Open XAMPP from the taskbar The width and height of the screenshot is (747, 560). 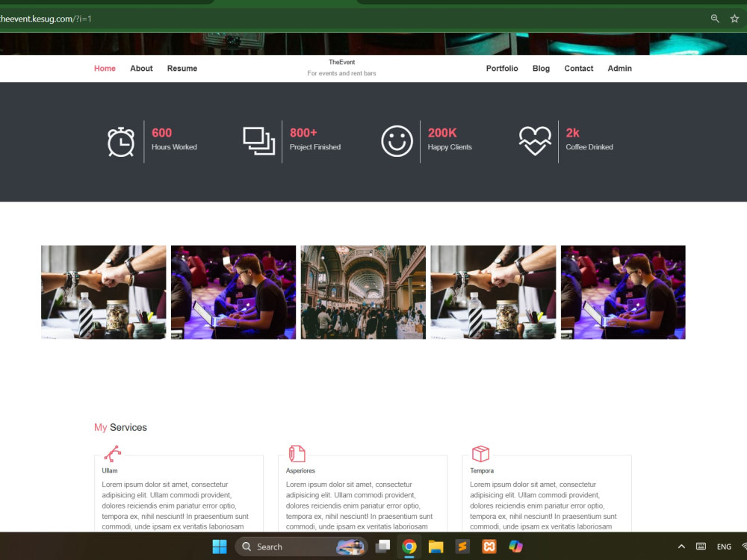click(489, 547)
